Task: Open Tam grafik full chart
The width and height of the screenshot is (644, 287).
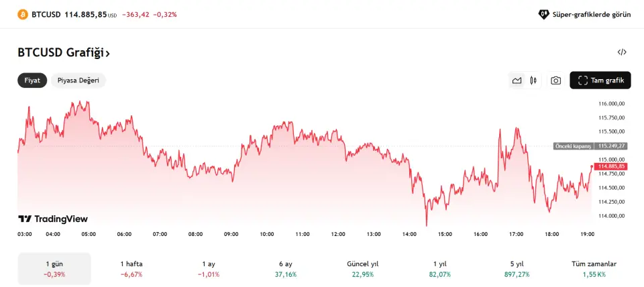Action: pyautogui.click(x=600, y=80)
